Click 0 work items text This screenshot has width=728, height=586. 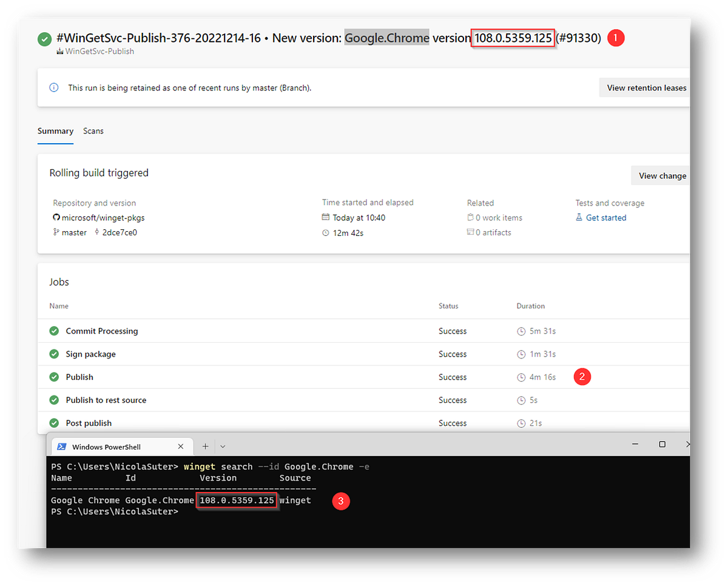(x=499, y=218)
